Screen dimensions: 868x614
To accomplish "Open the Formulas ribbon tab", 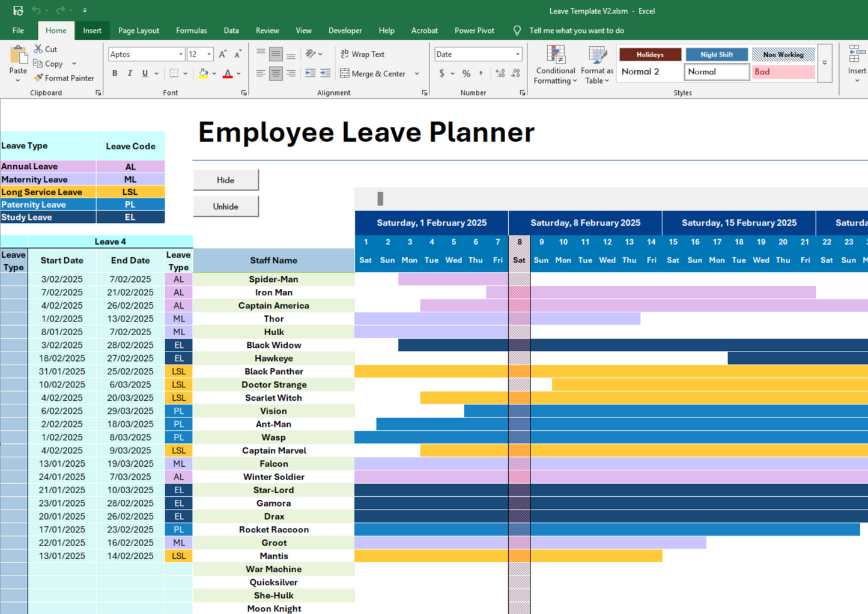I will pos(191,30).
